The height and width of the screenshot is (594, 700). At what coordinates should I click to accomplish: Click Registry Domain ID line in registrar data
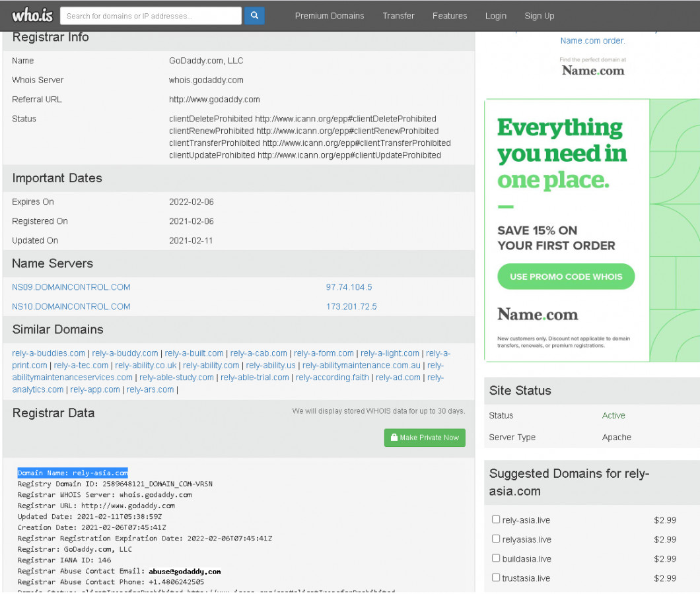tap(115, 484)
